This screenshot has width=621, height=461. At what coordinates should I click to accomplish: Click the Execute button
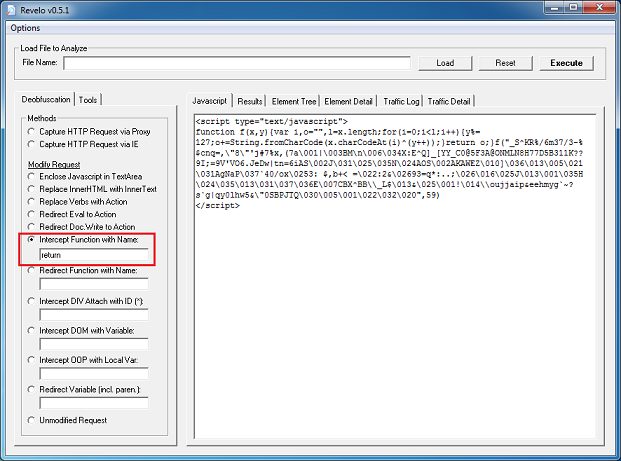pos(566,63)
